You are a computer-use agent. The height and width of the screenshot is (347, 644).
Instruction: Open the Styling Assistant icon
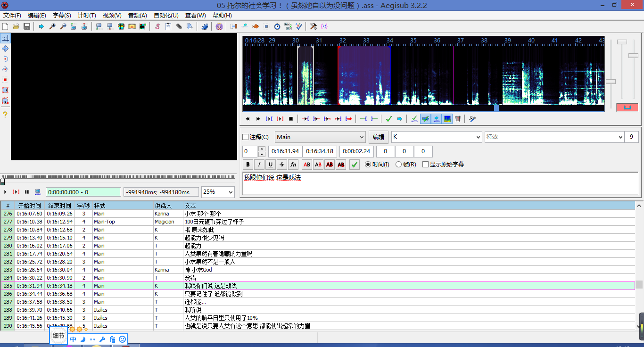pyautogui.click(x=245, y=26)
